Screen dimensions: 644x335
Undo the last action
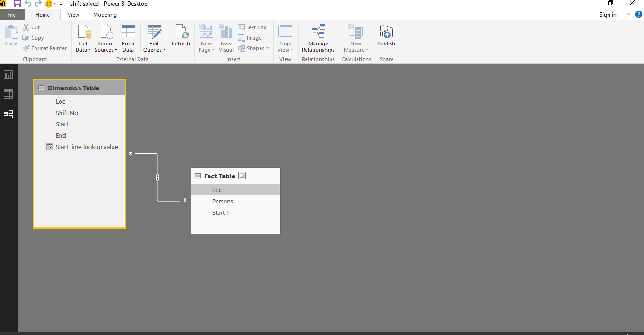(28, 4)
